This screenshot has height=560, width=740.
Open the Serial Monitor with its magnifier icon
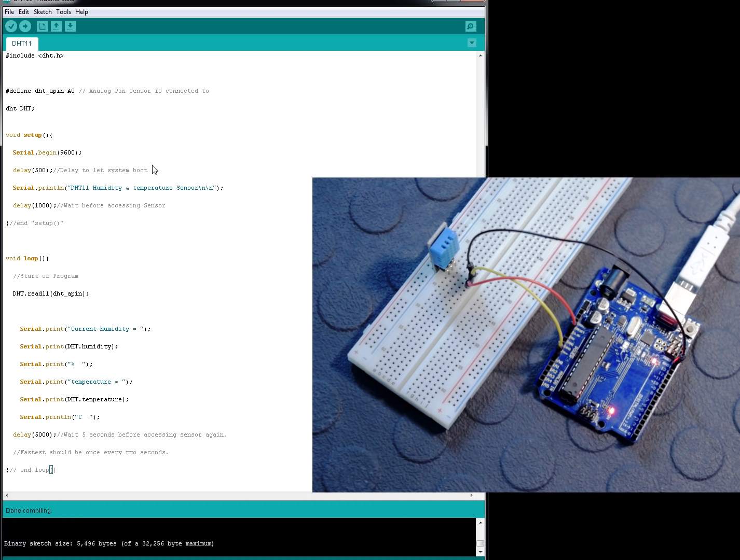point(470,26)
